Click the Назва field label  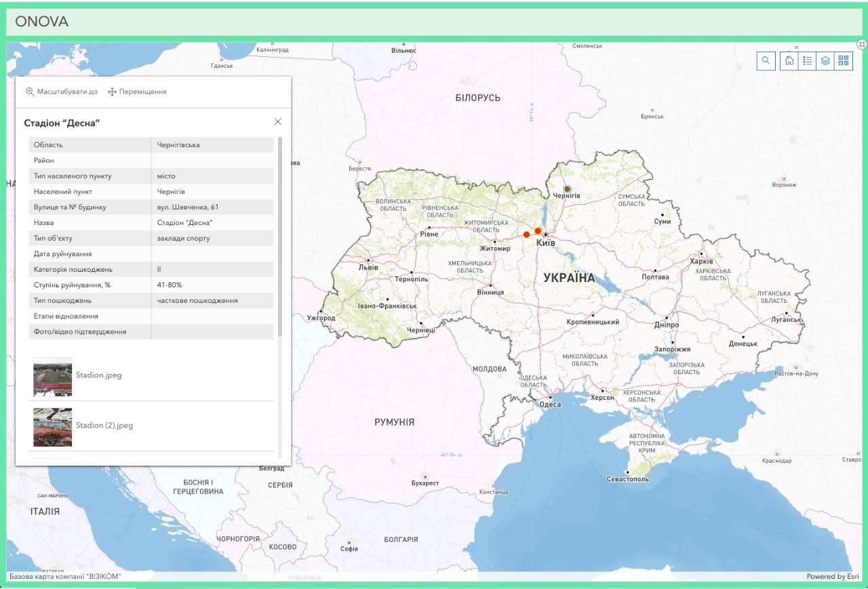pyautogui.click(x=44, y=222)
